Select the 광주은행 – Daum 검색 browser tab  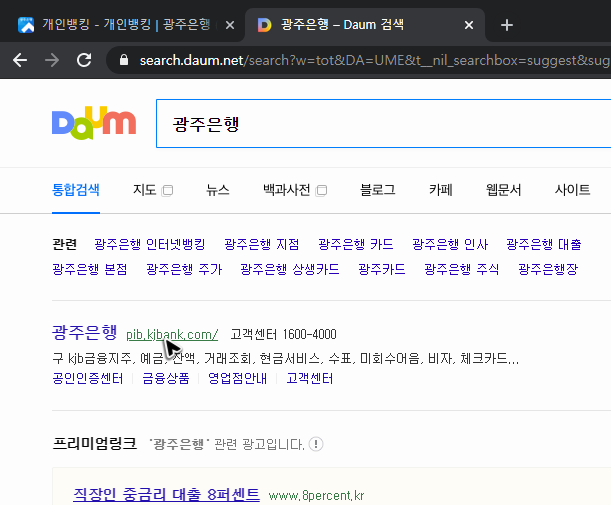[365, 25]
